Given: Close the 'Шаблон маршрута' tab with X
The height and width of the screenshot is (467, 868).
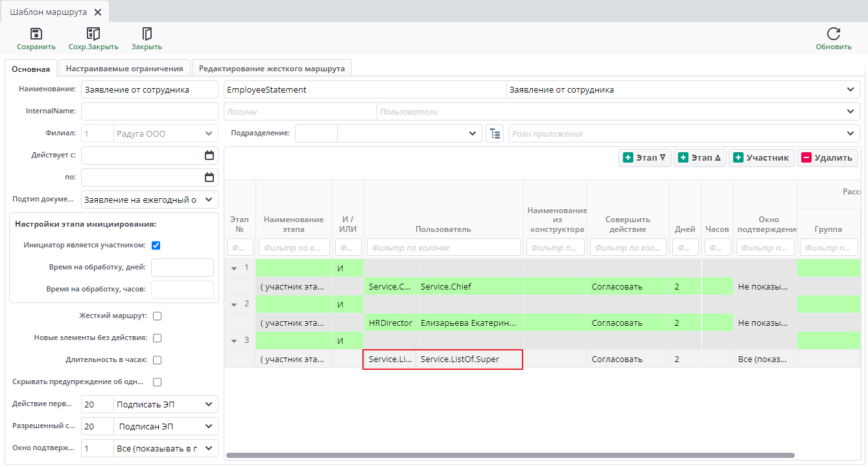Looking at the screenshot, I should 98,12.
